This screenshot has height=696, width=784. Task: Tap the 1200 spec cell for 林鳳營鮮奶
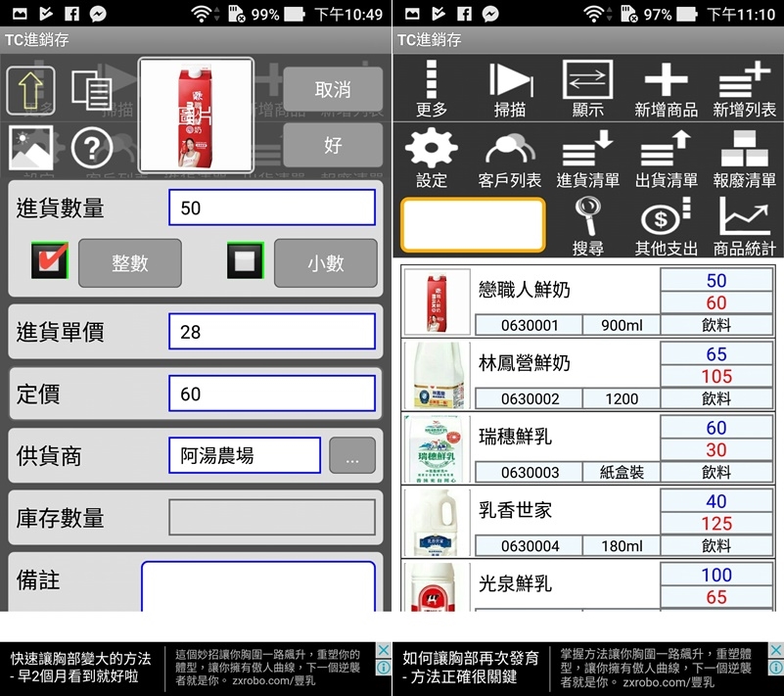[x=622, y=398]
